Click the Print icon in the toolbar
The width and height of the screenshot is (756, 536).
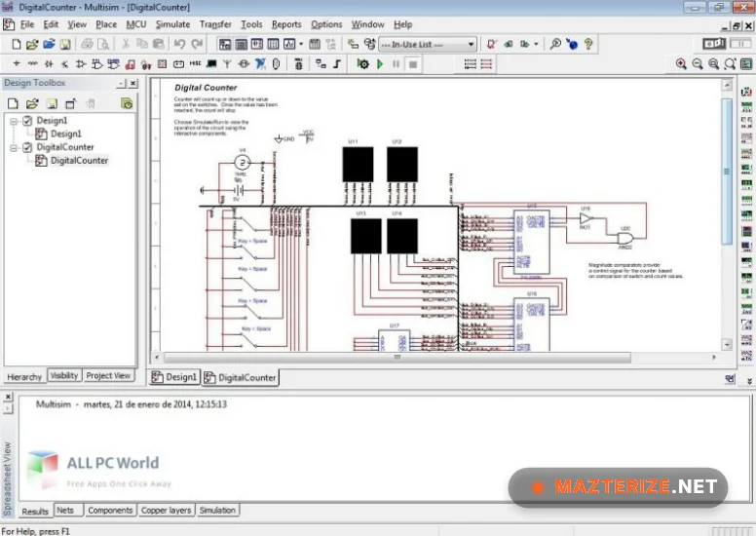(87, 45)
